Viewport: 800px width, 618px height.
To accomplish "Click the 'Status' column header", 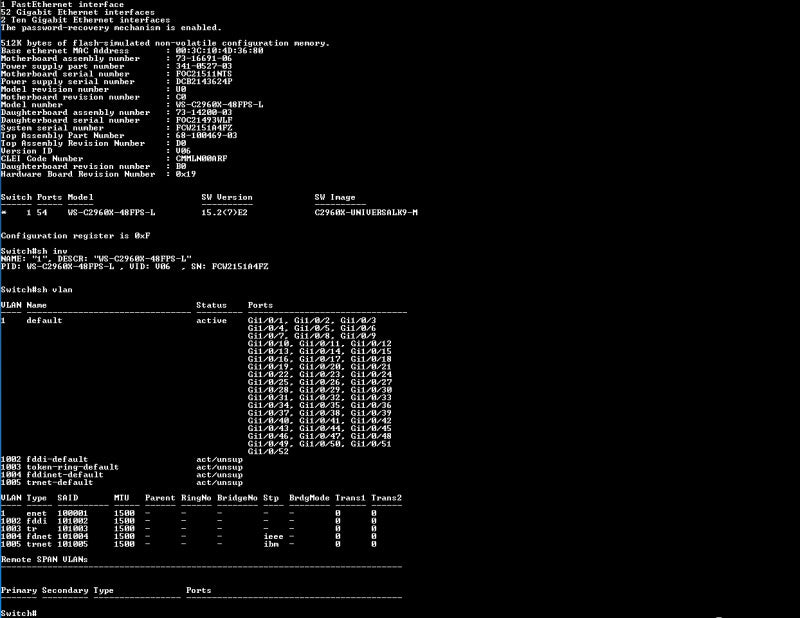I will 211,305.
